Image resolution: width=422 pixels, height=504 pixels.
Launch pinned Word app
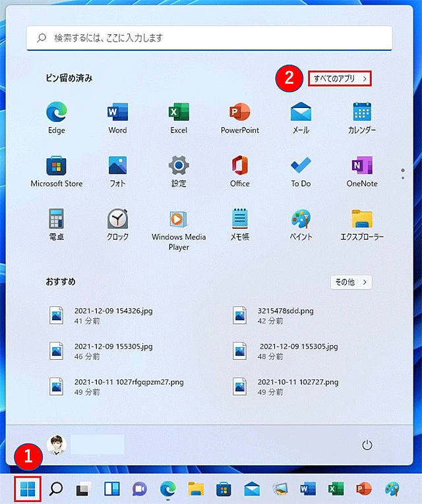point(117,118)
